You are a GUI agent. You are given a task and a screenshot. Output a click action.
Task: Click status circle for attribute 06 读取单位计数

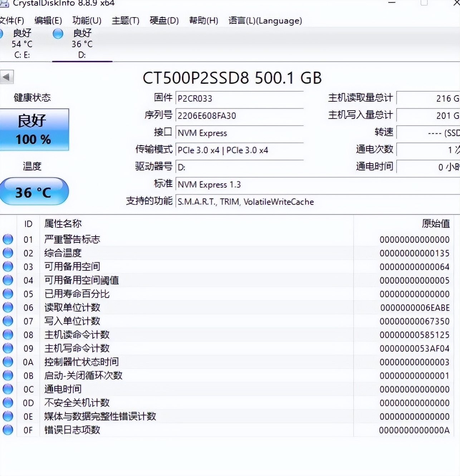(x=8, y=307)
